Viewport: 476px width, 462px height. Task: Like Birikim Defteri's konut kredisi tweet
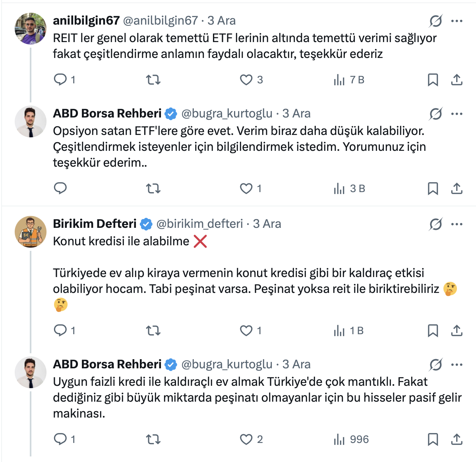tap(246, 331)
